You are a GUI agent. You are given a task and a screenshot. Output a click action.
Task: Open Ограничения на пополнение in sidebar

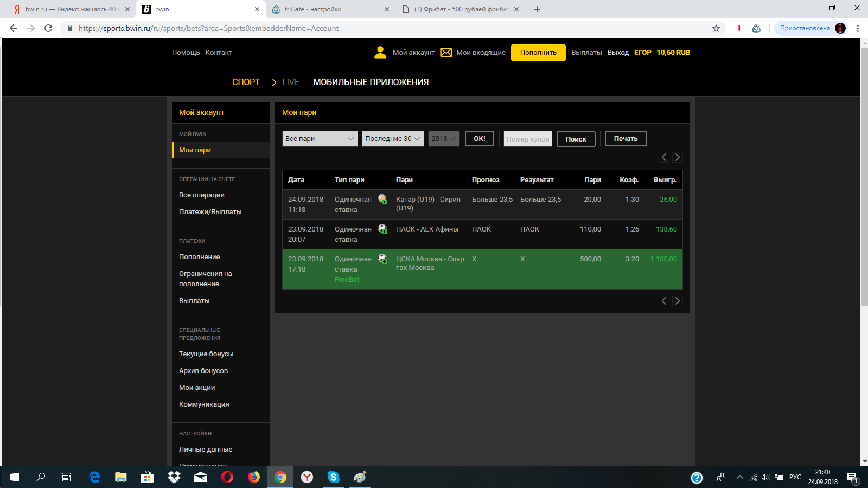pyautogui.click(x=206, y=279)
